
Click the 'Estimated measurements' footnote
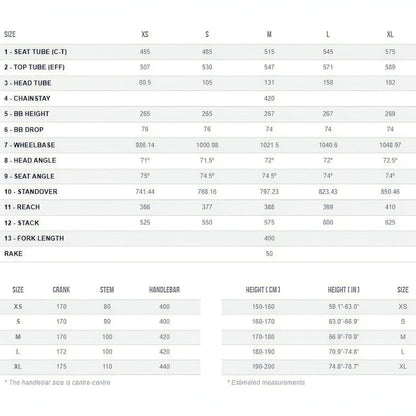click(266, 382)
